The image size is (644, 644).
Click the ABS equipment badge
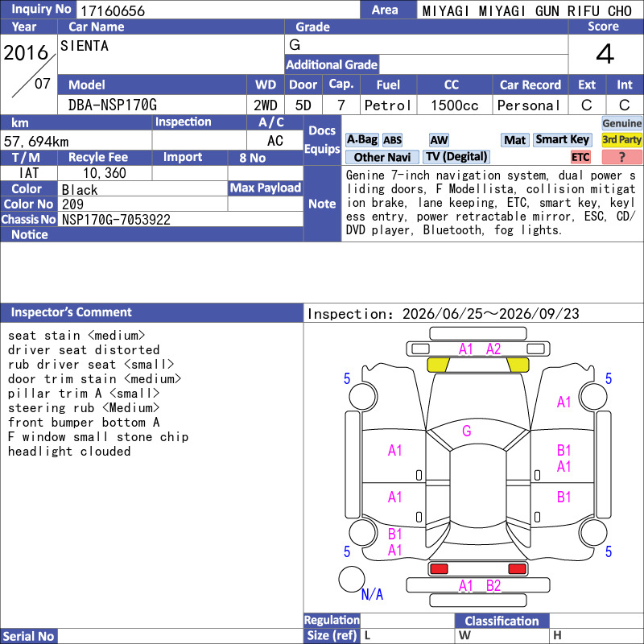tap(392, 140)
